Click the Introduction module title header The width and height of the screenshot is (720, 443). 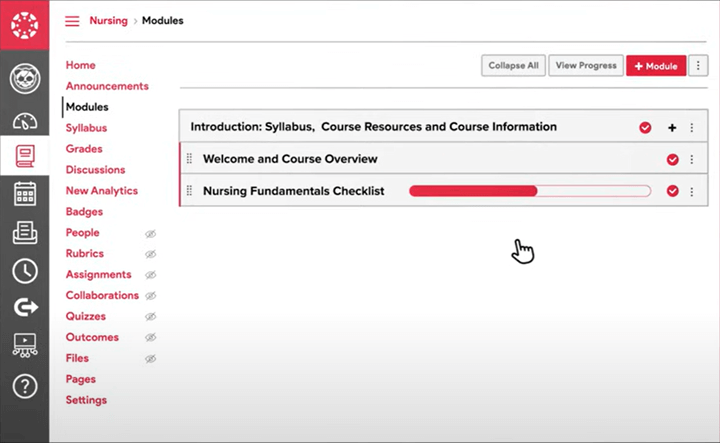pyautogui.click(x=373, y=127)
